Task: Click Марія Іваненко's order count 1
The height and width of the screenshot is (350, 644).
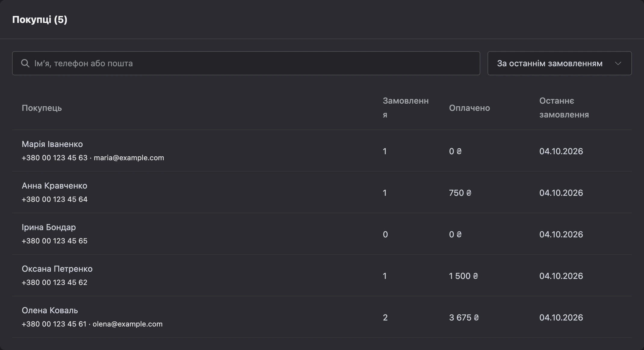Action: click(385, 151)
